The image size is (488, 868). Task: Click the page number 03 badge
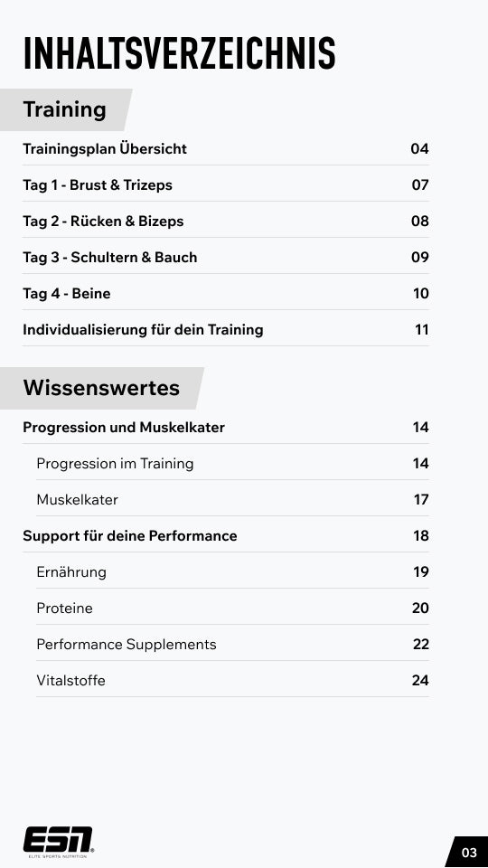(x=467, y=852)
